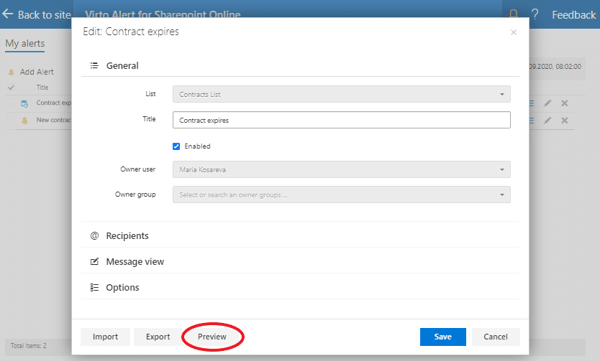Viewport: 600px width, 361px height.
Task: Click edit pencil icon in second alert row
Action: point(548,121)
